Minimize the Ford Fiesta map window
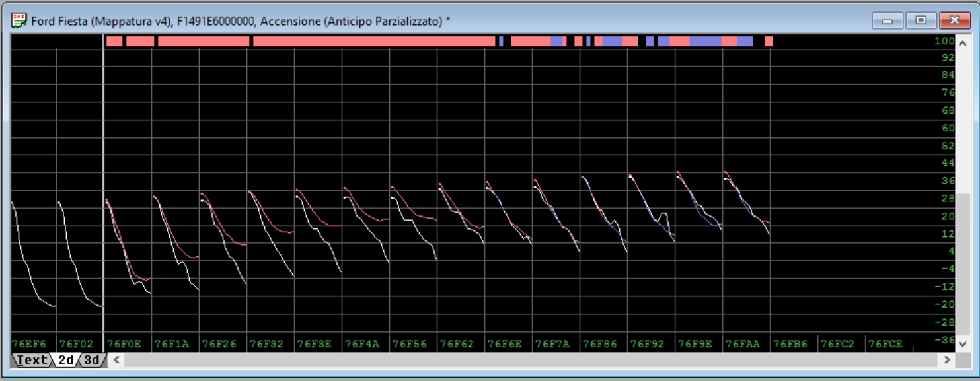980x381 pixels. coord(887,20)
